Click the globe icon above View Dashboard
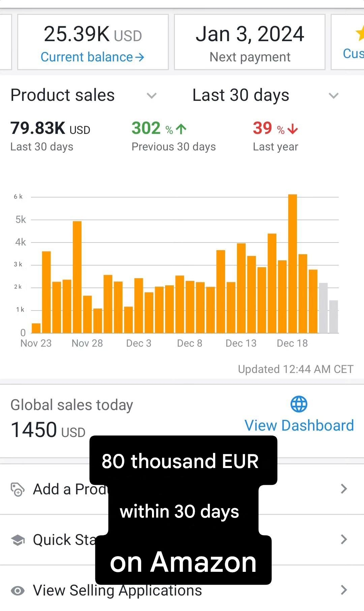Viewport: 364px width, 611px height. [299, 404]
